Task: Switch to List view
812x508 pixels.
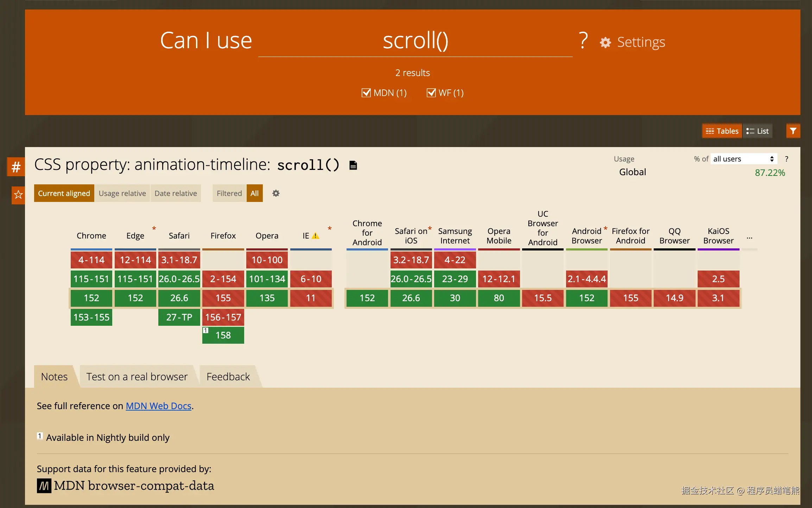Action: [757, 131]
